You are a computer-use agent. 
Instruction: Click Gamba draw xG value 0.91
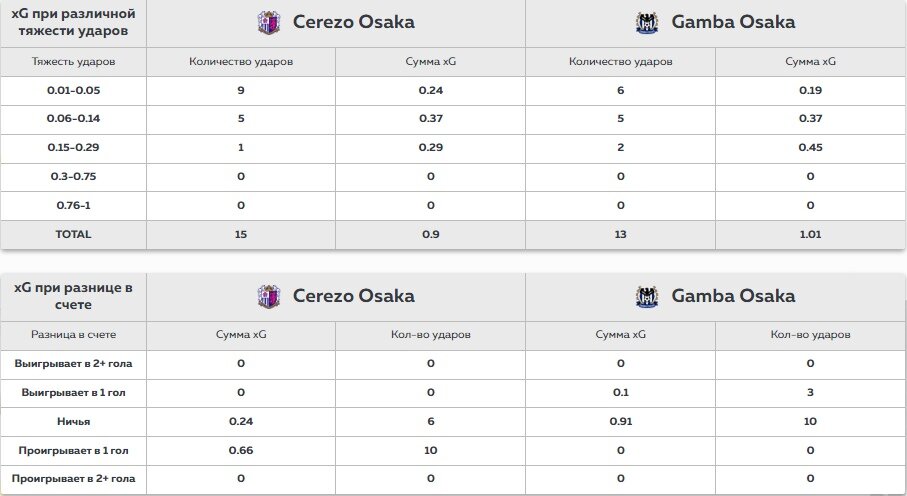point(621,421)
